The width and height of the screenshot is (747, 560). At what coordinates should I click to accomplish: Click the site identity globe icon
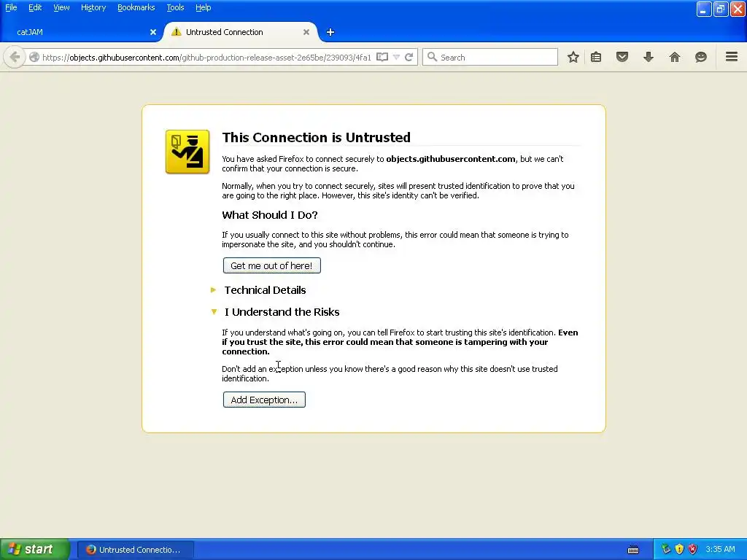pos(34,58)
